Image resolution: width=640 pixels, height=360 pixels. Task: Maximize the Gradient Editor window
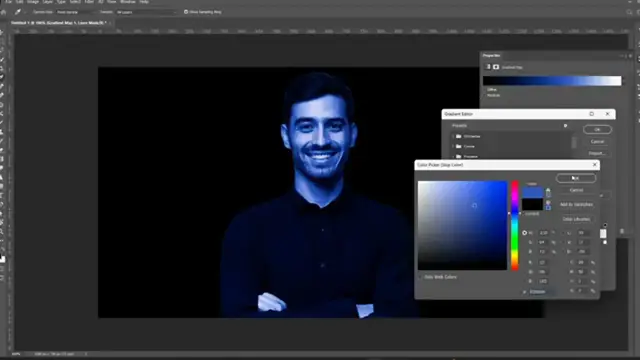[591, 114]
